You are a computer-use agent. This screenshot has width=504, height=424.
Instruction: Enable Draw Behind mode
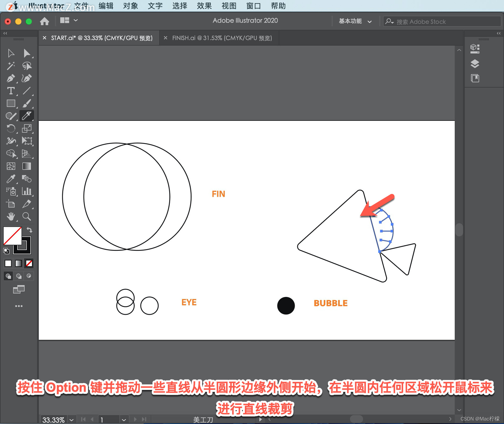tap(19, 276)
